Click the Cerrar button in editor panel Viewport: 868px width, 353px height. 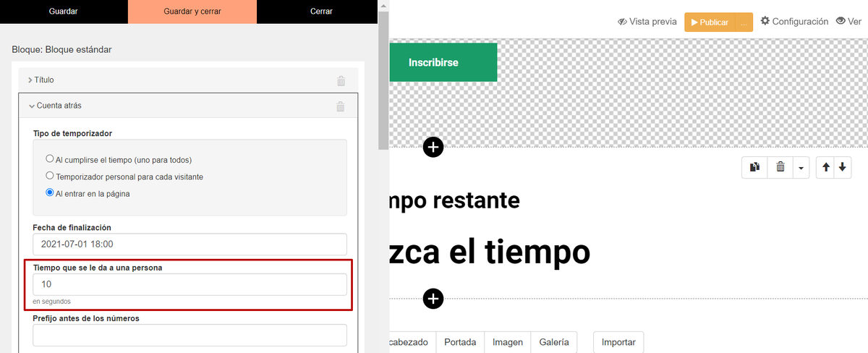(x=320, y=12)
